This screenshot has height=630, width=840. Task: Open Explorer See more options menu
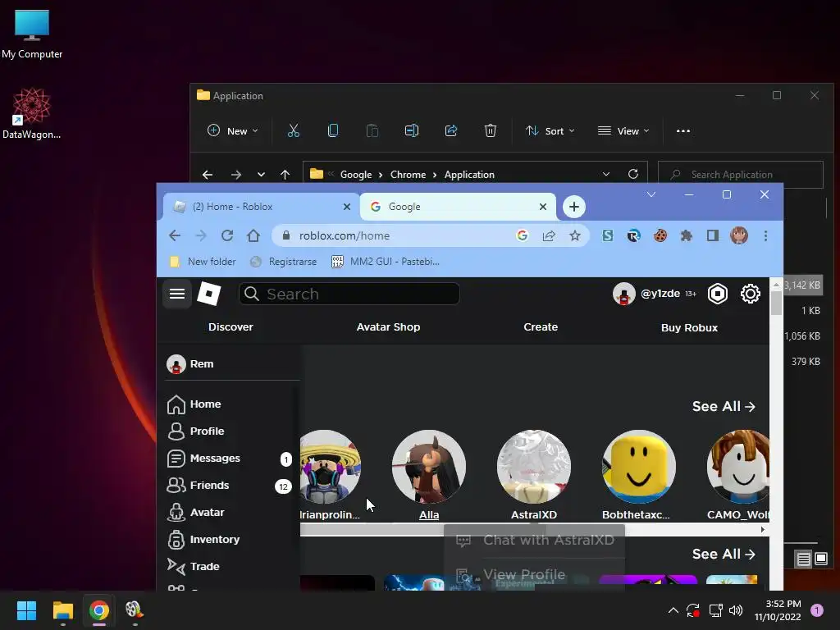pyautogui.click(x=683, y=130)
